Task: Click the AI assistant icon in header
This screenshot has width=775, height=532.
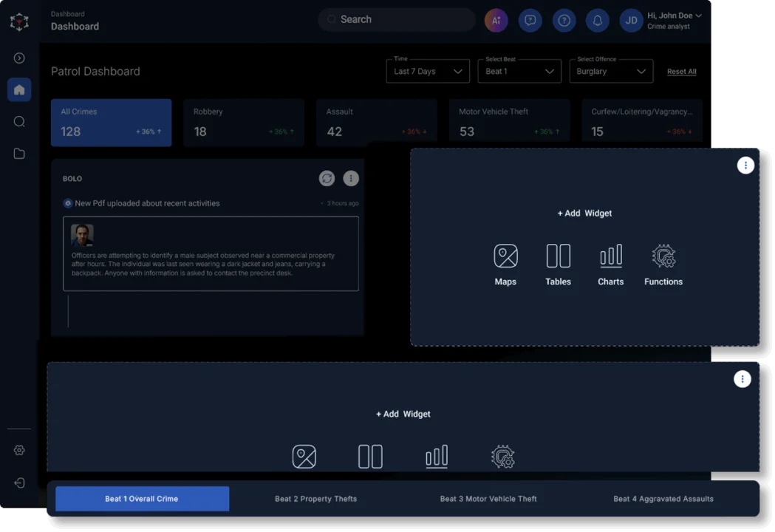Action: click(x=496, y=21)
